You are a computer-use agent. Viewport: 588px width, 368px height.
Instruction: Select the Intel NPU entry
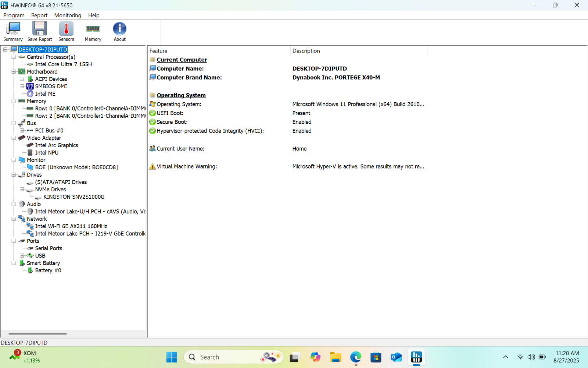47,152
